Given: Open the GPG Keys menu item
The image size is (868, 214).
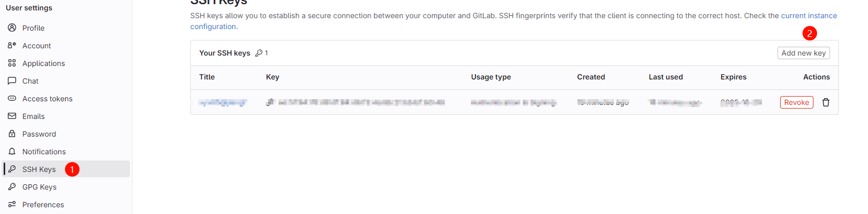Looking at the screenshot, I should pos(40,187).
